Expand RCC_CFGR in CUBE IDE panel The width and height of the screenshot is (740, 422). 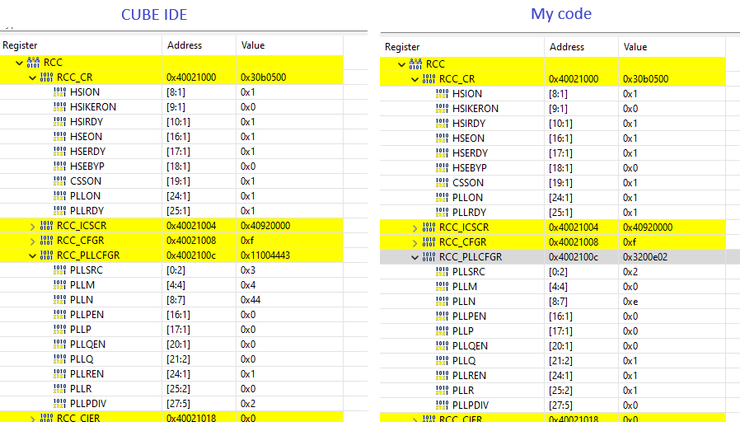[33, 241]
